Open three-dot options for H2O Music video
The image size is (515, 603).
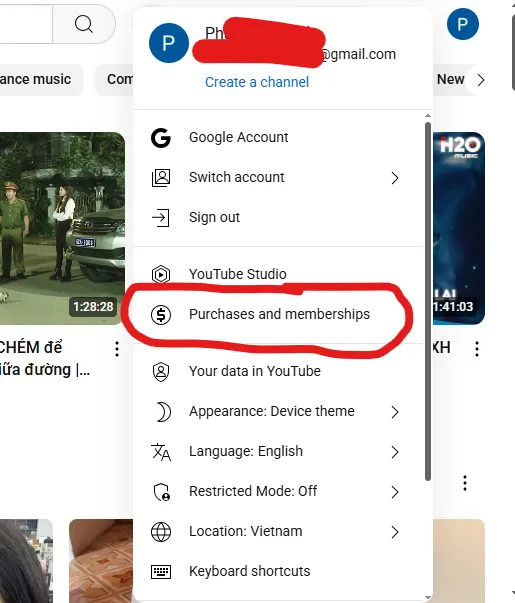click(x=477, y=349)
